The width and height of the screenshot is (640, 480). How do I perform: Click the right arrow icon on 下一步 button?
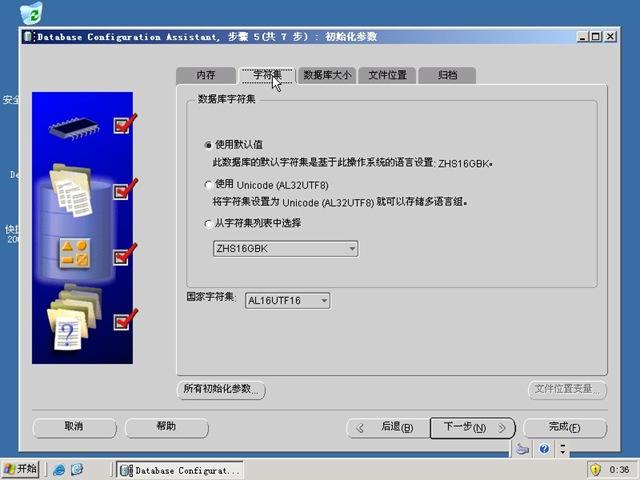point(502,428)
